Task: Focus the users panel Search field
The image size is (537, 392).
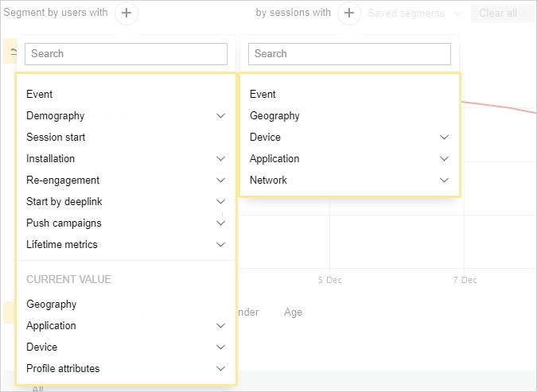Action: point(126,54)
